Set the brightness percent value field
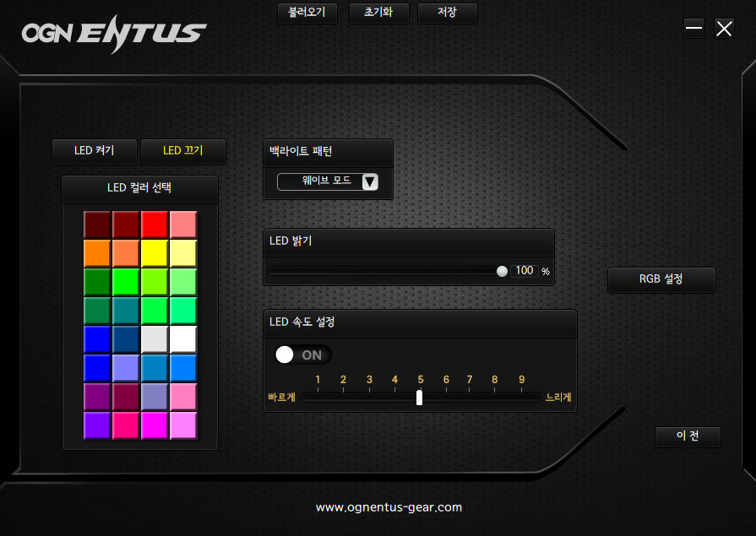756x536 pixels. tap(525, 271)
